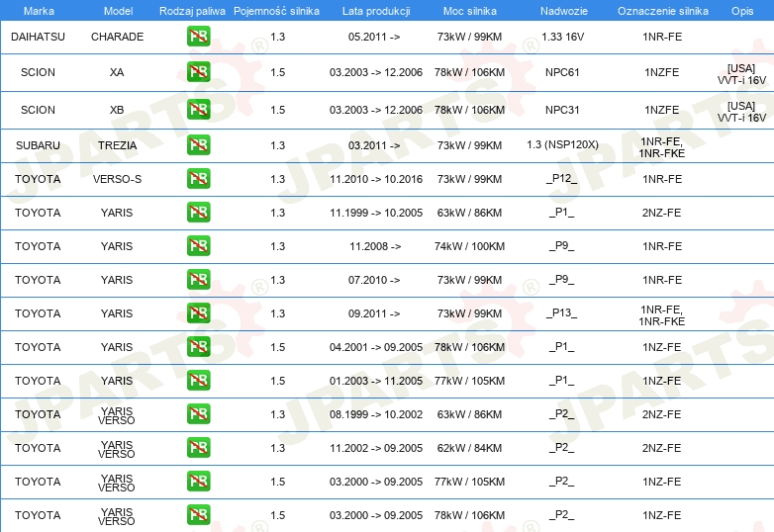Click the fuel icon in the Yaris Verso 11.2002 row

198,447
